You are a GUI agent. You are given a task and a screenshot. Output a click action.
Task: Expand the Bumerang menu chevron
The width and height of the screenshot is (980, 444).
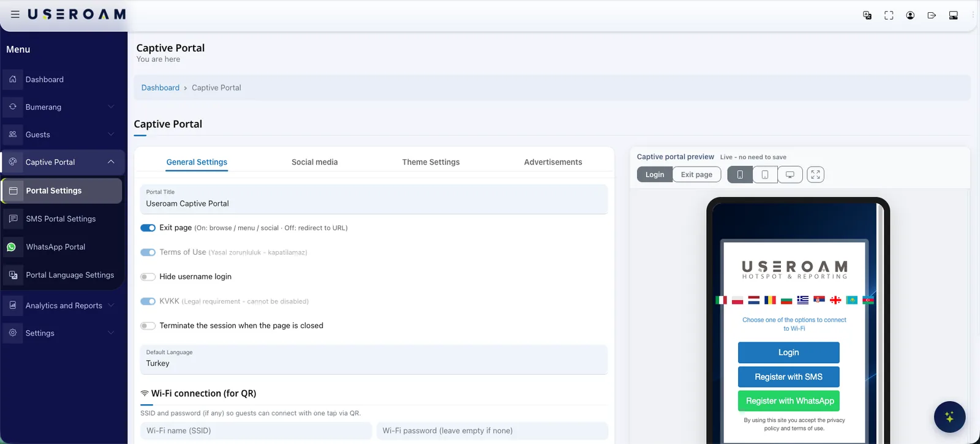pos(111,107)
